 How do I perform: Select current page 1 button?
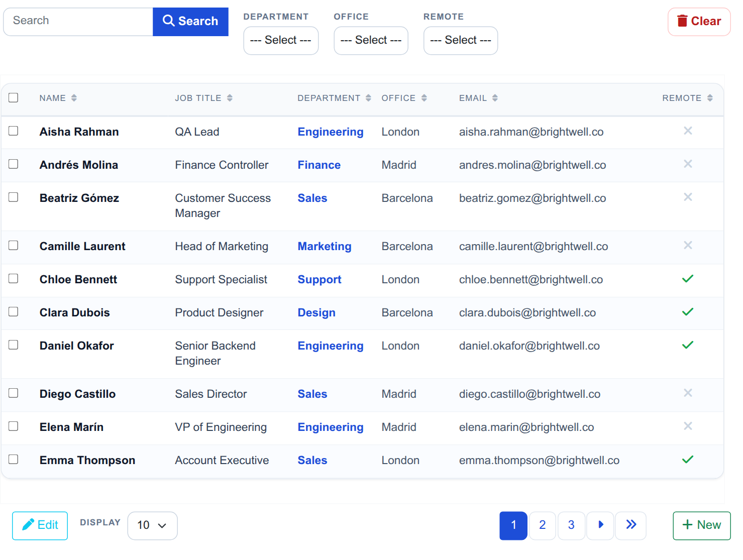tap(513, 525)
